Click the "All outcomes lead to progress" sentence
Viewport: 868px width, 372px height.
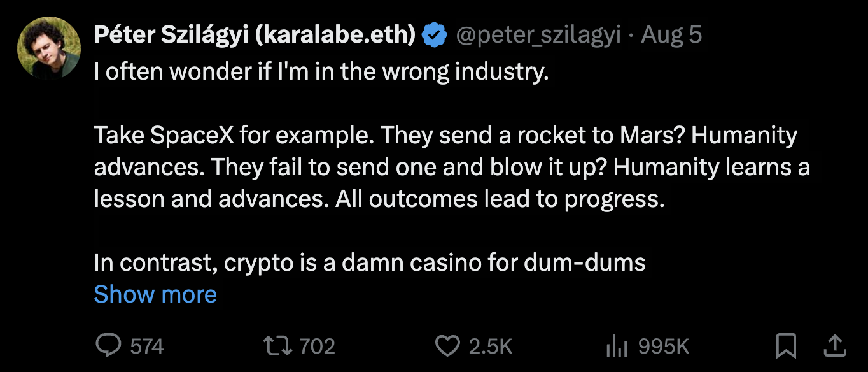tap(517, 199)
